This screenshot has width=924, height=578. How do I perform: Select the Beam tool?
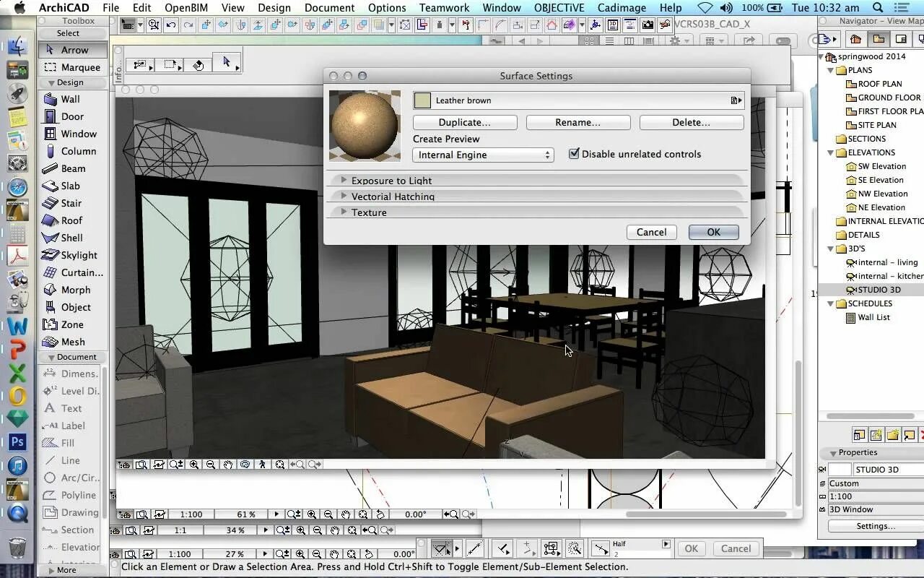(x=73, y=168)
